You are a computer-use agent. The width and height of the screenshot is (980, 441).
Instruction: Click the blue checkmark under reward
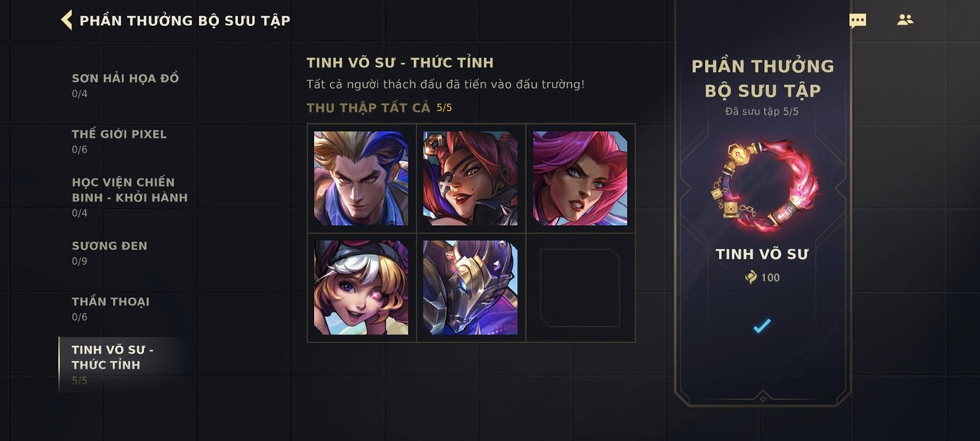[x=762, y=326]
